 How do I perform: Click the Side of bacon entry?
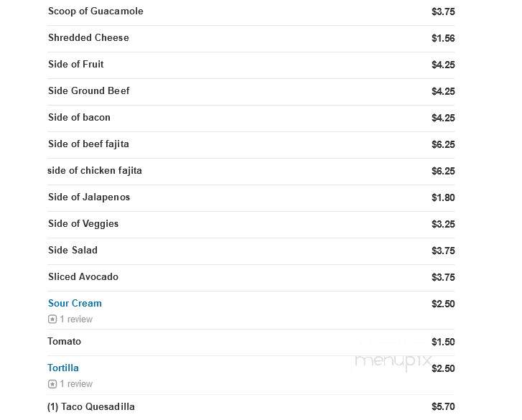pyautogui.click(x=251, y=118)
